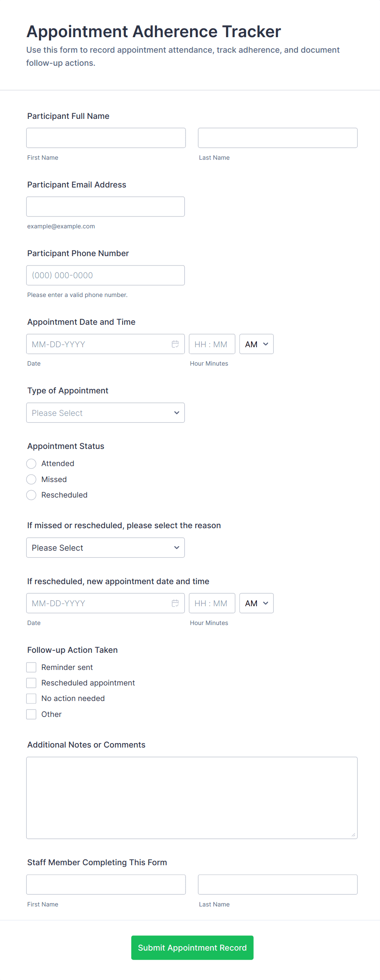This screenshot has width=380, height=980.
Task: Open calendar picker for Appointment Date
Action: [175, 344]
